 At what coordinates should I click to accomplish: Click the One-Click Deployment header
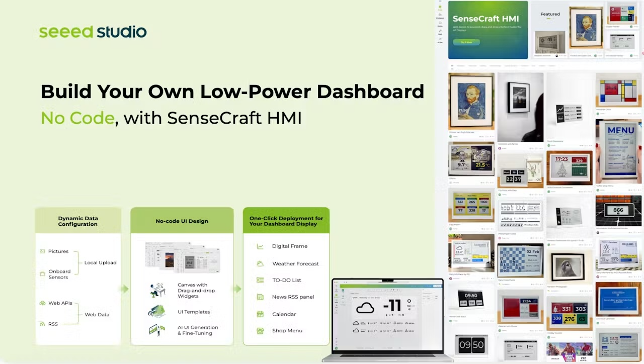pyautogui.click(x=286, y=221)
